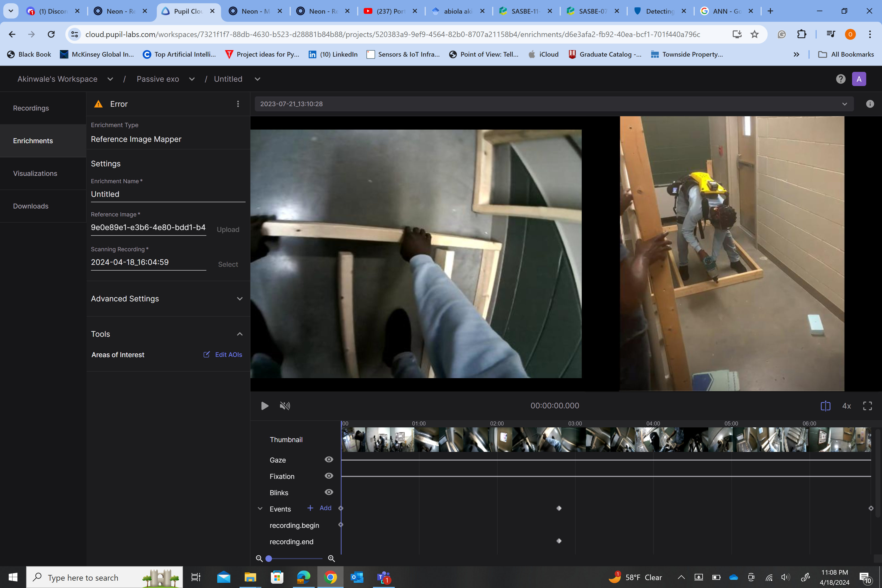882x588 pixels.
Task: Open the recording selector dropdown
Action: pyautogui.click(x=554, y=104)
